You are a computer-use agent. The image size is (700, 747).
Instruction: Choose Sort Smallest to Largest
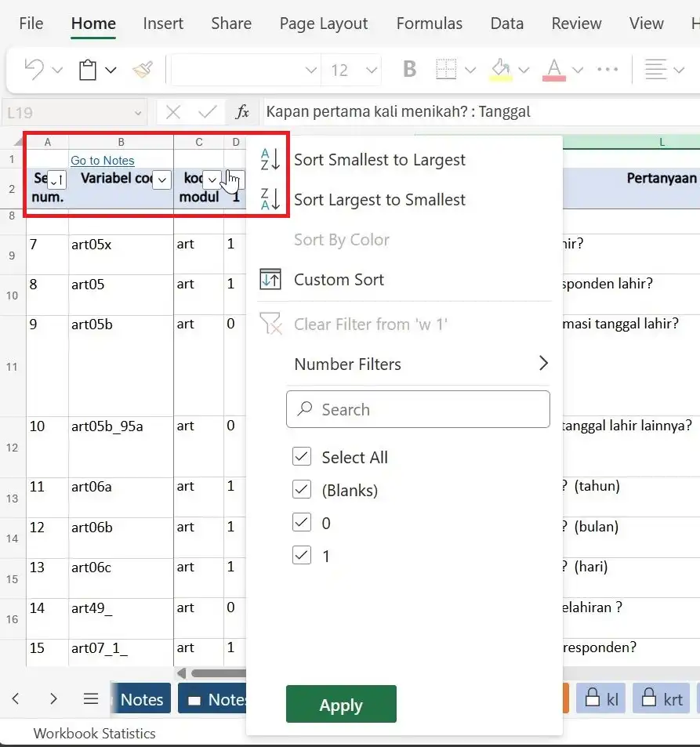[379, 160]
